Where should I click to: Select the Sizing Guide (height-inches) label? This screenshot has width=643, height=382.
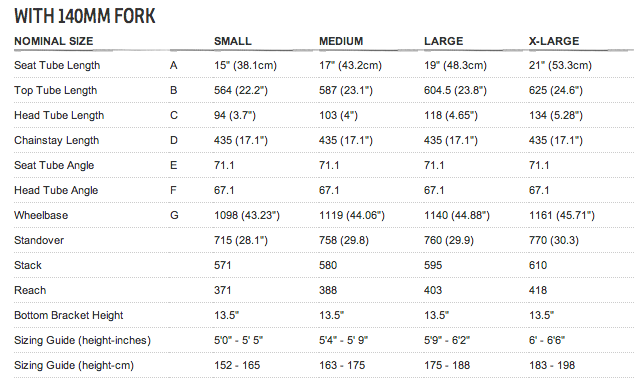pyautogui.click(x=82, y=341)
